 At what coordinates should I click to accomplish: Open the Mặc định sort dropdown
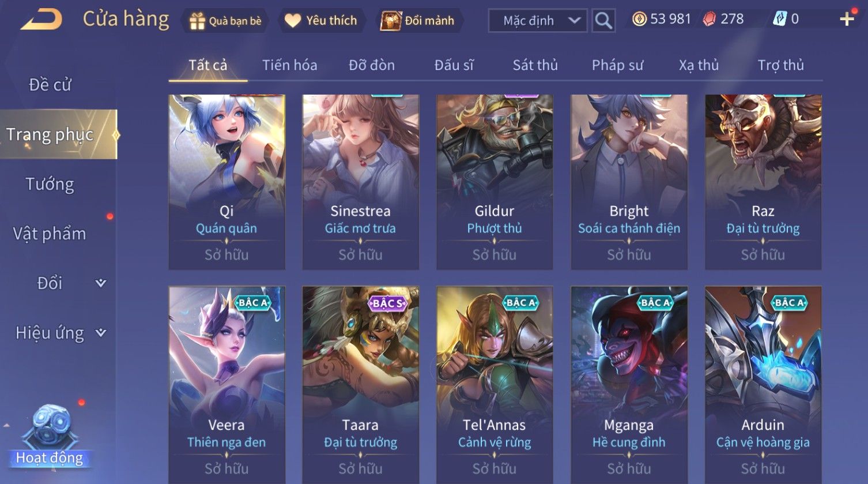pos(538,21)
